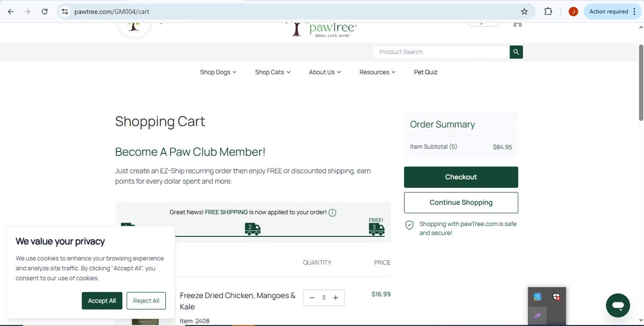Open the Chrome three-dot menu
644x326 pixels.
click(x=635, y=12)
